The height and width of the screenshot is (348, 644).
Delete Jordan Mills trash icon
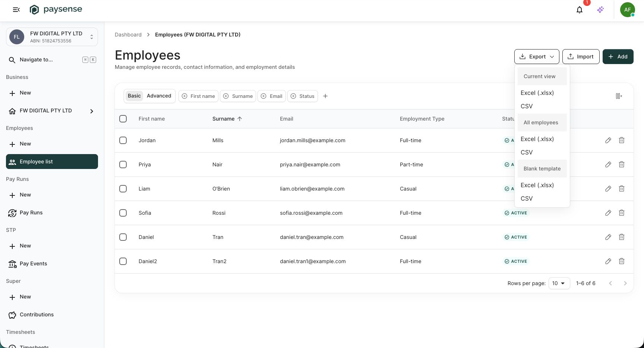(622, 140)
